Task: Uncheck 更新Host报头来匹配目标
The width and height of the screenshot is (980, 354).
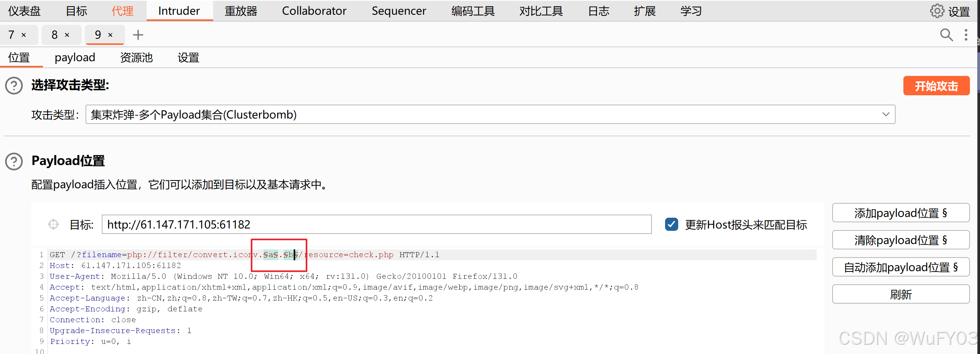Action: tap(671, 224)
